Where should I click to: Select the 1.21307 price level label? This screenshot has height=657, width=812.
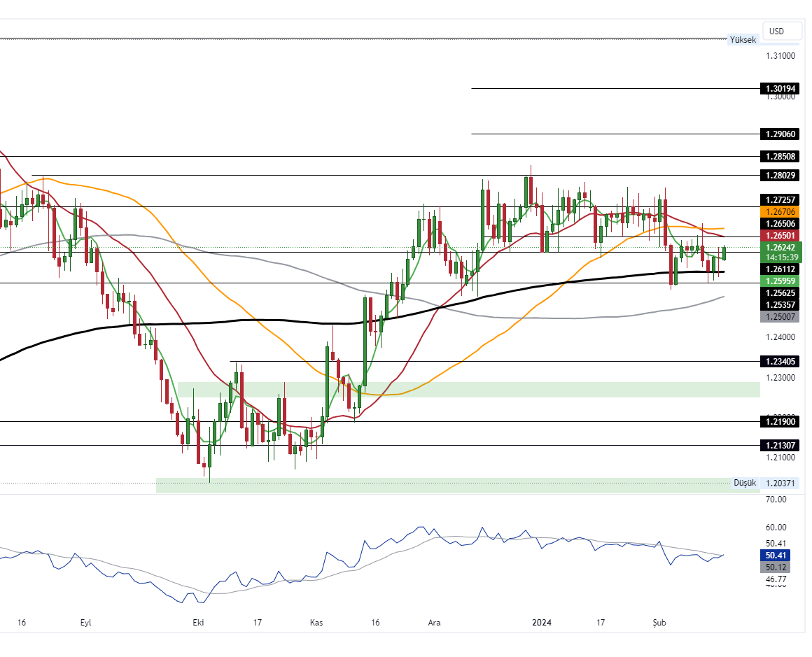pyautogui.click(x=780, y=445)
